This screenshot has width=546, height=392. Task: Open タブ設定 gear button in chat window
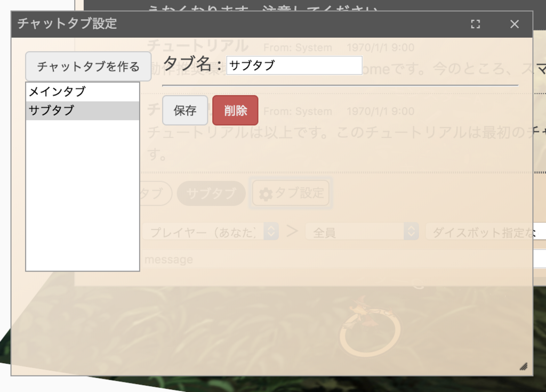point(291,193)
